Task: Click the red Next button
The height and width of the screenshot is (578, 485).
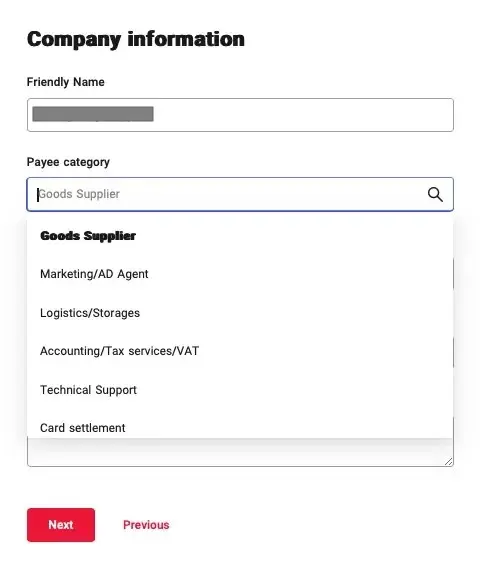Action: pyautogui.click(x=61, y=525)
